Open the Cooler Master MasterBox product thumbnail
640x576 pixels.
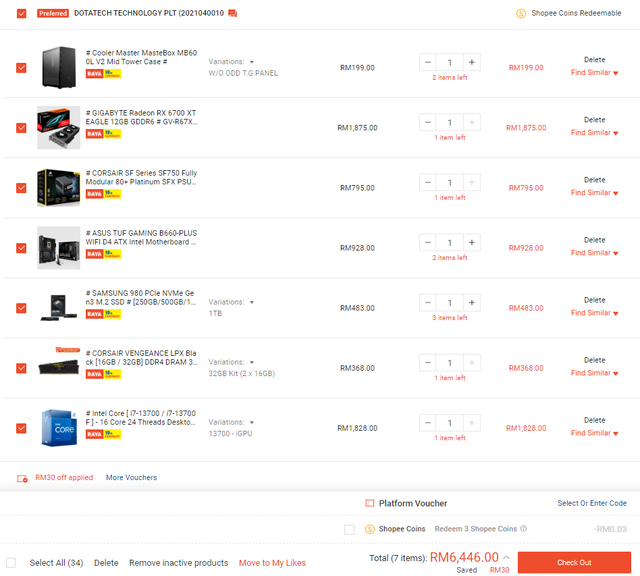pyautogui.click(x=59, y=68)
